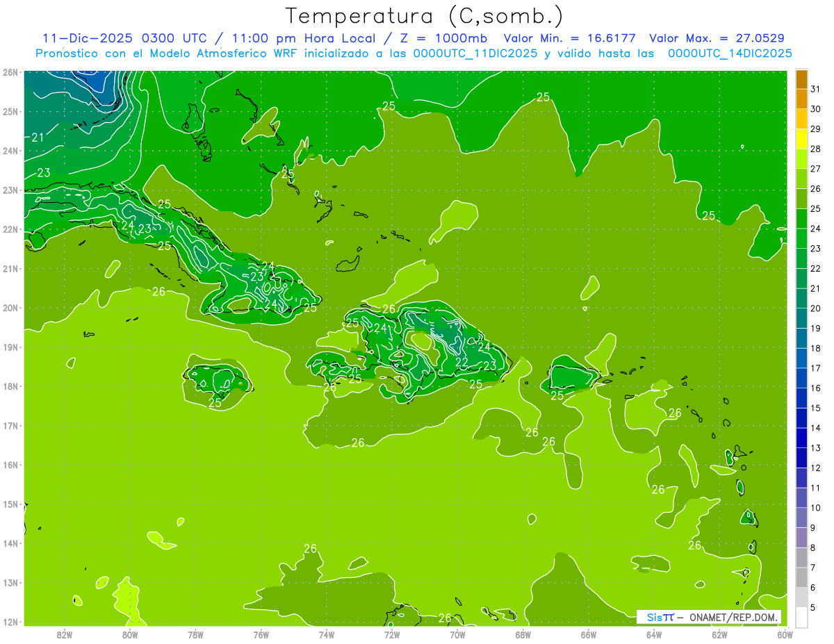
Task: Click the '13N' latitude axis label
Action: 10,582
